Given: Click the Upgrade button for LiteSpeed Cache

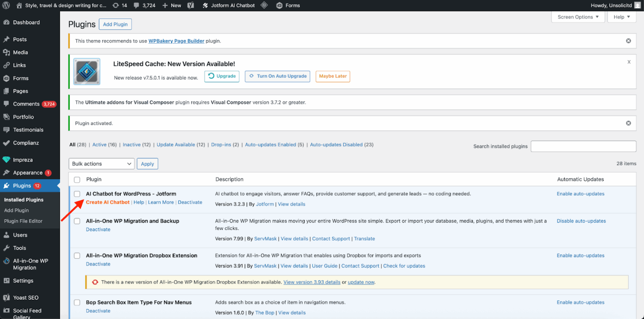Looking at the screenshot, I should pyautogui.click(x=222, y=76).
